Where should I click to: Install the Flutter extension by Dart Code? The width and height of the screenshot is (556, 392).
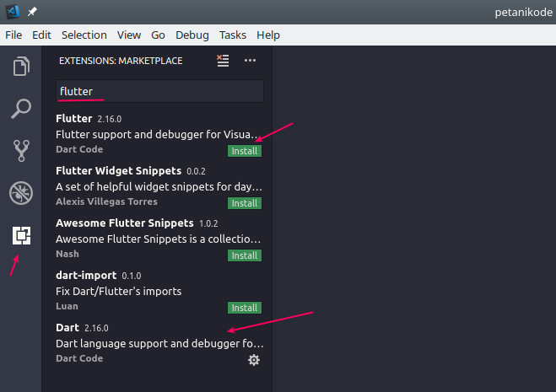pyautogui.click(x=245, y=151)
